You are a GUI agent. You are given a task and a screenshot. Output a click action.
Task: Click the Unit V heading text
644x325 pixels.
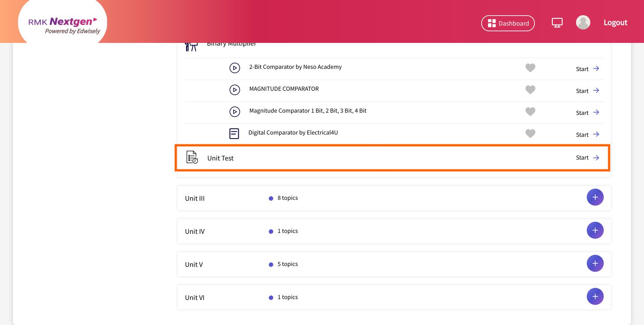coord(194,265)
